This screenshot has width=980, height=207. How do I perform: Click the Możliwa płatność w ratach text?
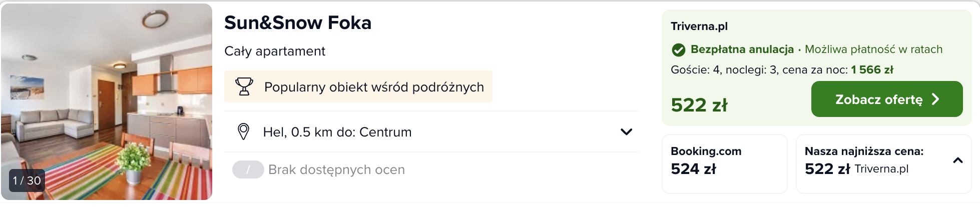[873, 49]
